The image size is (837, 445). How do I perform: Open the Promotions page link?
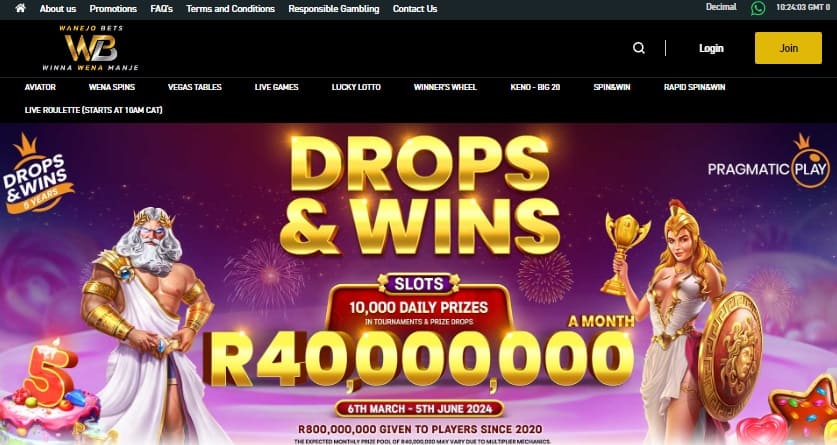[x=113, y=9]
